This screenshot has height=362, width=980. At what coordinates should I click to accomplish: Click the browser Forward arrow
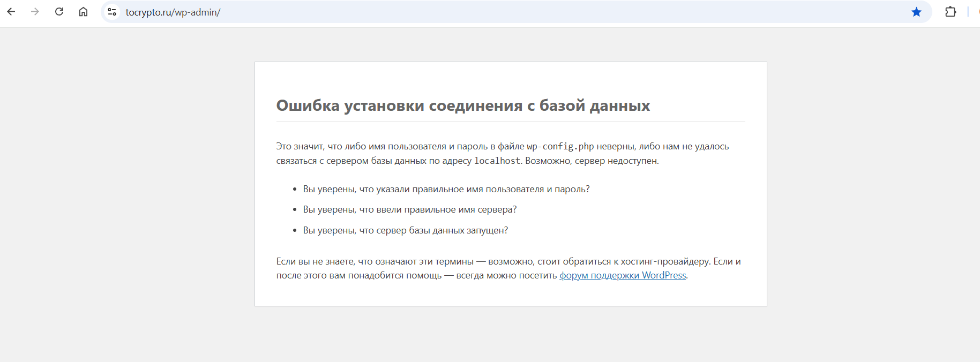[x=35, y=12]
